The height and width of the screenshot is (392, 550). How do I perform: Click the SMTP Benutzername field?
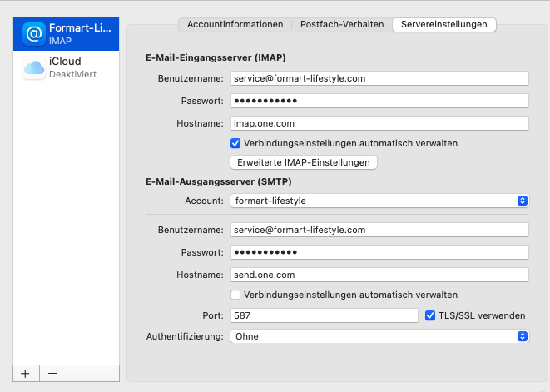[379, 230]
